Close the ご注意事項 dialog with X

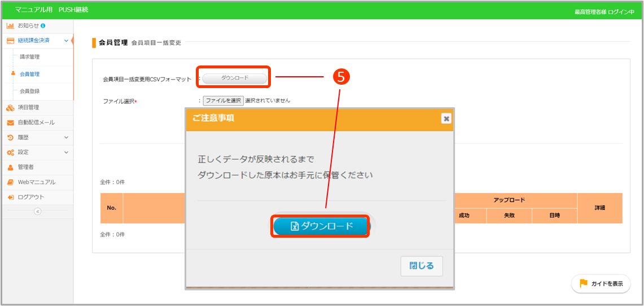(x=446, y=119)
